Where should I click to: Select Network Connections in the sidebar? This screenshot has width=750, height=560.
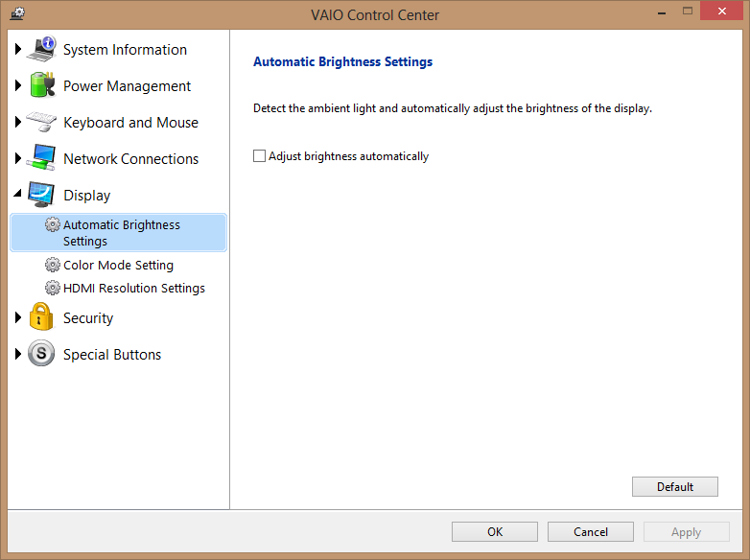tap(130, 159)
